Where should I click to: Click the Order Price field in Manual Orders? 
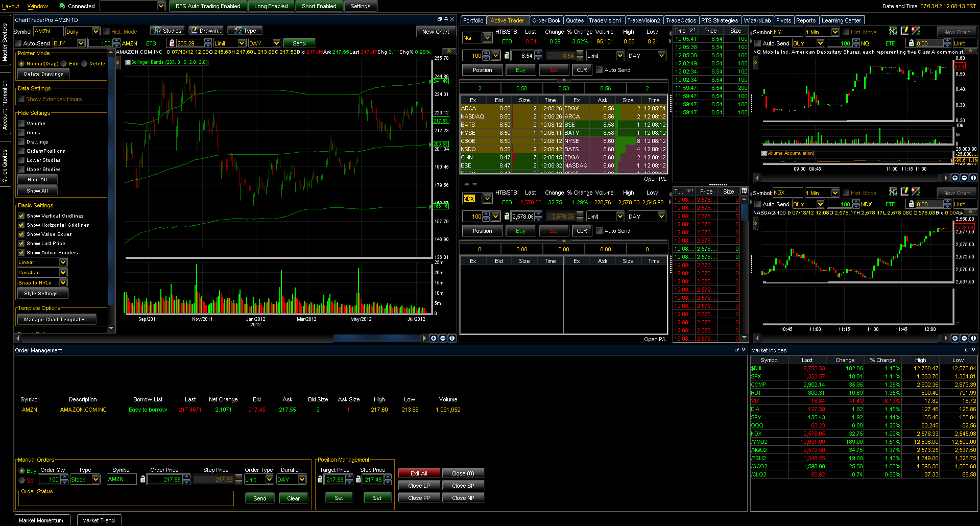pos(164,480)
